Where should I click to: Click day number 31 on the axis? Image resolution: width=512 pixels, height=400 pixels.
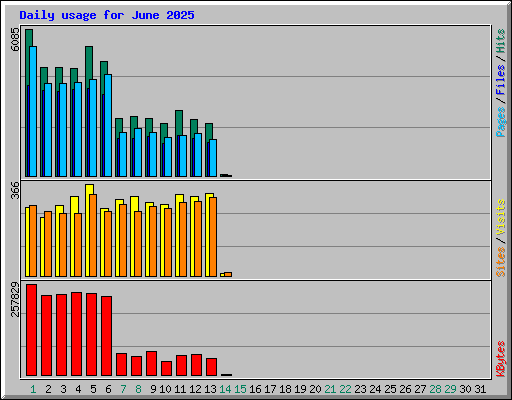[480, 389]
